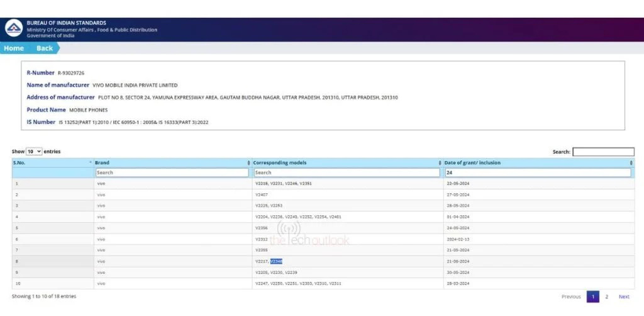
Task: Click 'Showing 1 to 10 of 18 entries'
Action: coord(44,296)
